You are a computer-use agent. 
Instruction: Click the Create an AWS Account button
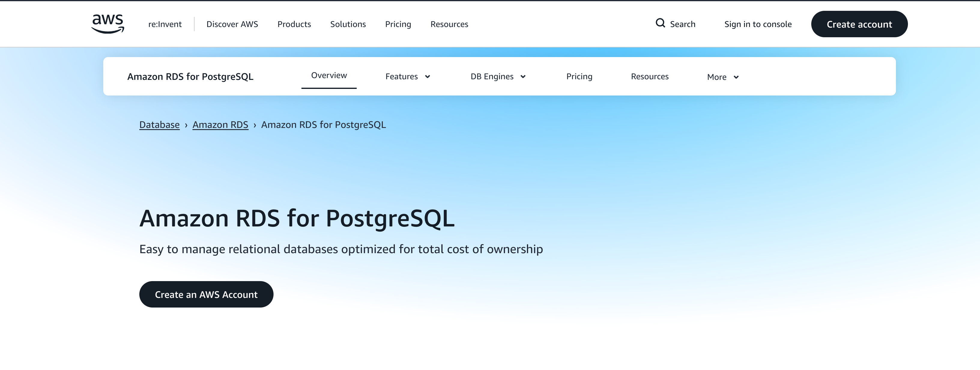(x=206, y=294)
